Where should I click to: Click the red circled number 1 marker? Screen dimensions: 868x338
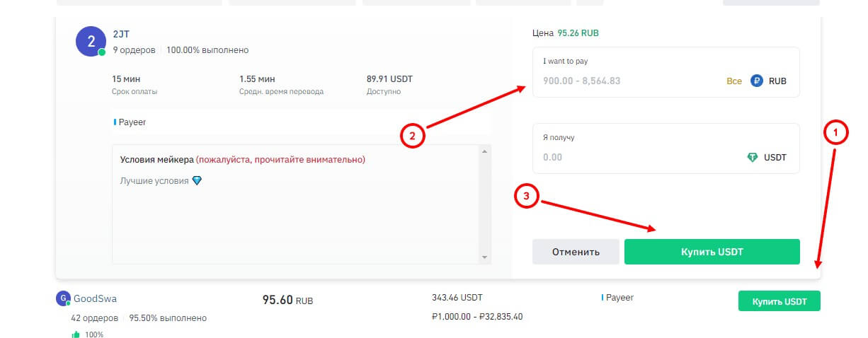coord(835,132)
